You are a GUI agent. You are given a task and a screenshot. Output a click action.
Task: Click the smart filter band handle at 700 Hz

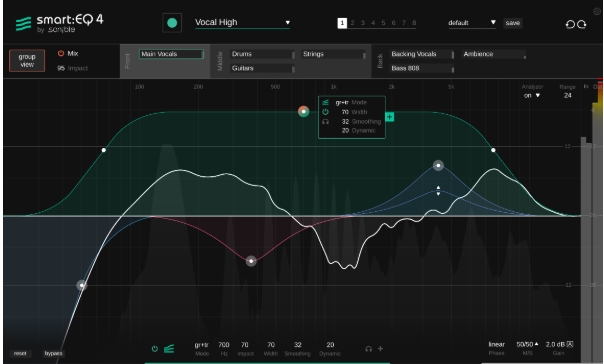tap(303, 112)
